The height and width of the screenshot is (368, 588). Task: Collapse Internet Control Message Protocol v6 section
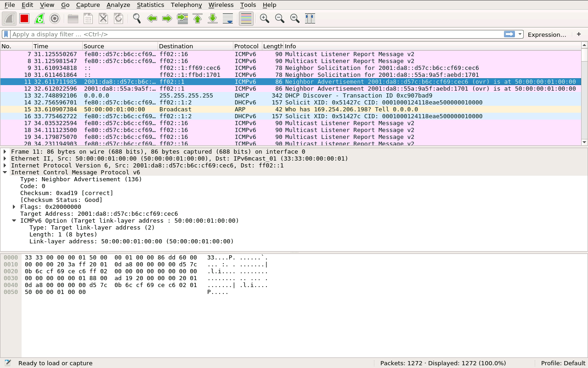tap(5, 172)
